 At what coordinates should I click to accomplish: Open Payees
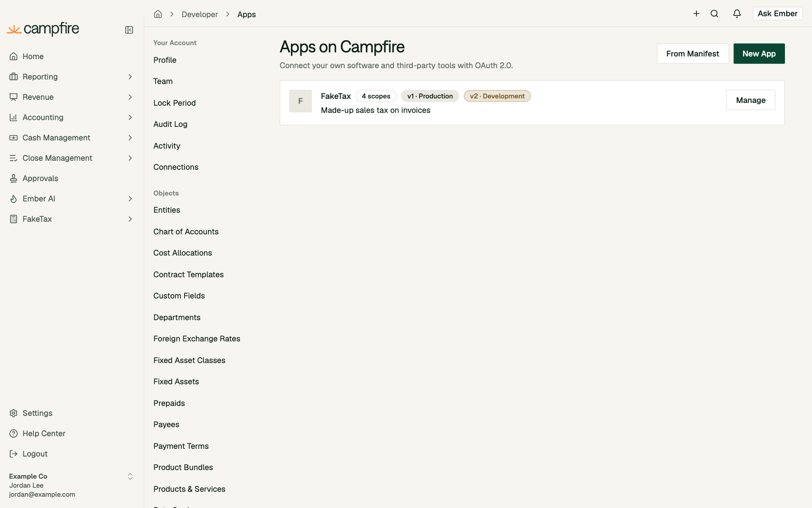point(166,424)
